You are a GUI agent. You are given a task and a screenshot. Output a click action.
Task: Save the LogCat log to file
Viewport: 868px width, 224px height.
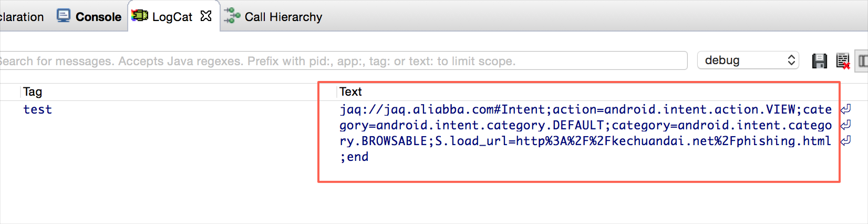tap(819, 61)
